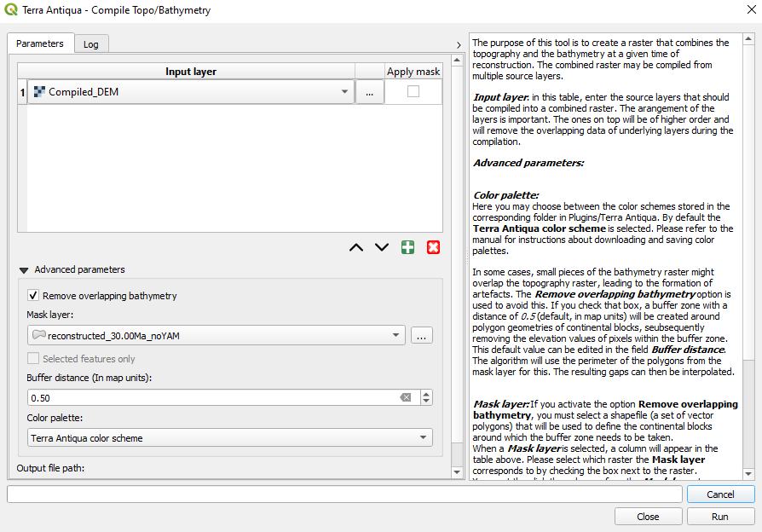
Task: Uncheck Remove overlapping bathymetry
Action: click(x=33, y=296)
